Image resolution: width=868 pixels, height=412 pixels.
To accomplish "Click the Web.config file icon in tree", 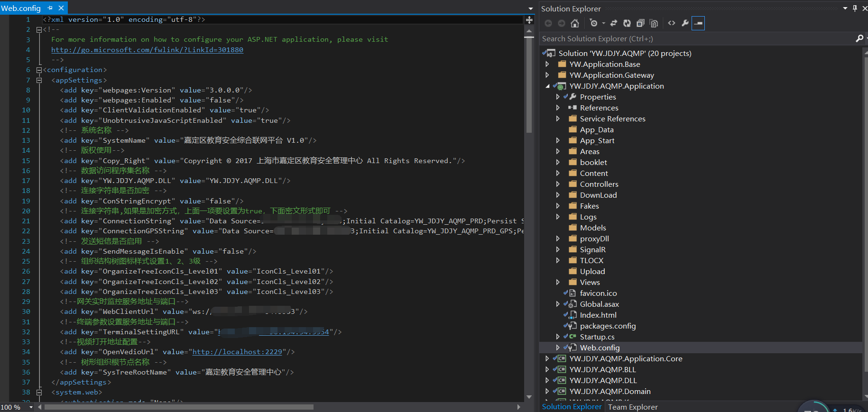I will pos(573,348).
